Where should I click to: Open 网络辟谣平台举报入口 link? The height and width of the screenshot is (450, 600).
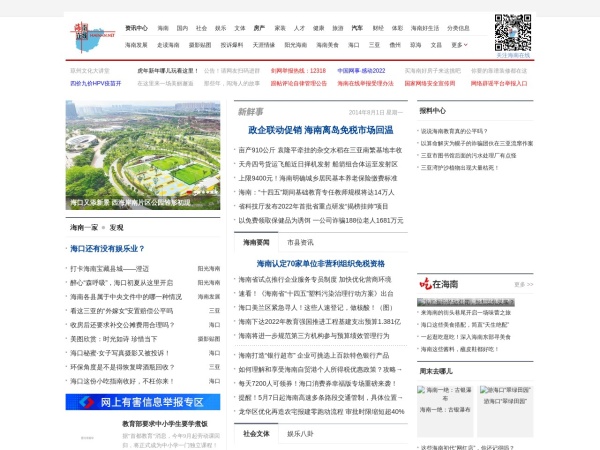click(499, 83)
